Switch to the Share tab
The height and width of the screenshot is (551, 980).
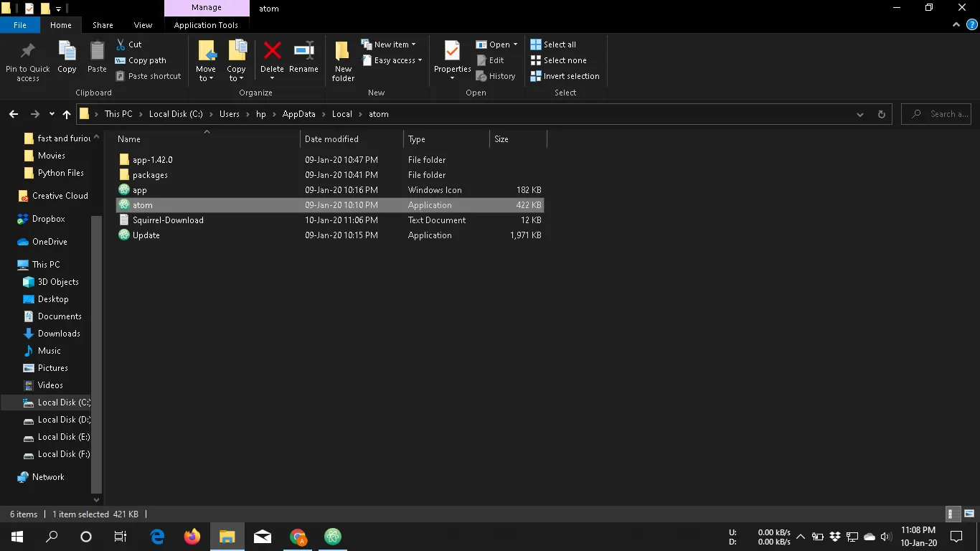103,25
